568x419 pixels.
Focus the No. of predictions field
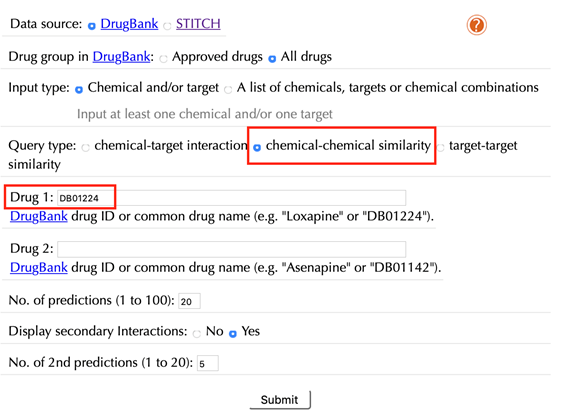189,301
